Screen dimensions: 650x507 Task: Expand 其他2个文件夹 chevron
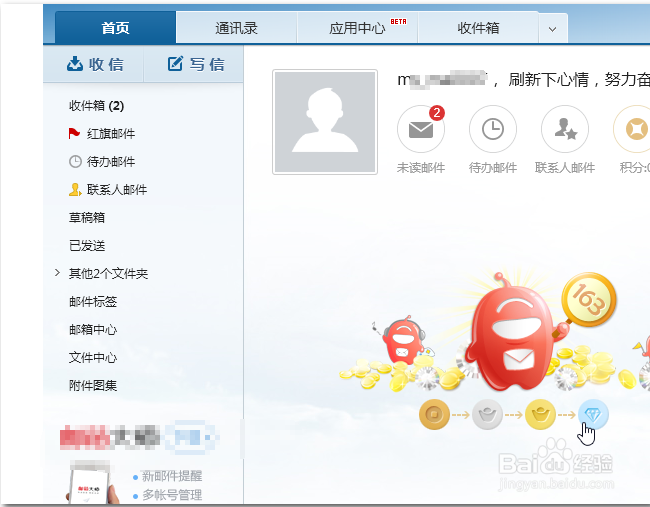point(58,273)
